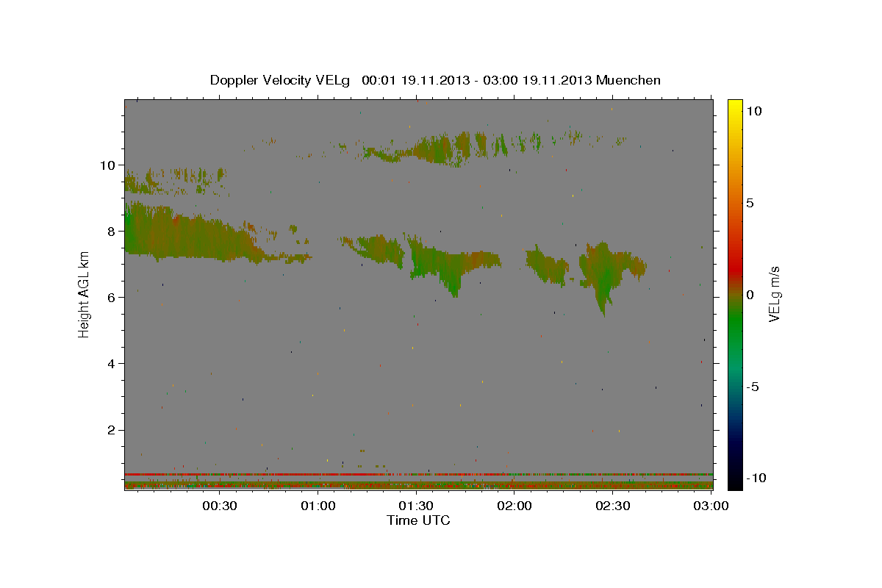Click the 02:30 time tick label
The image size is (882, 588).
coord(612,506)
